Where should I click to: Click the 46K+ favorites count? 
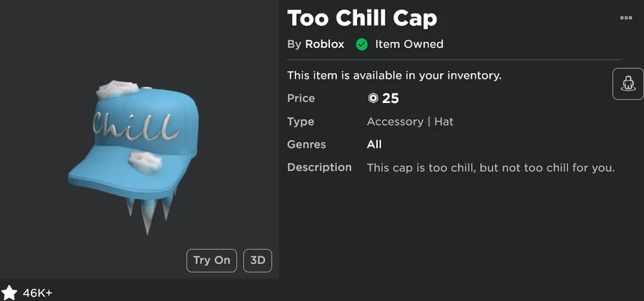(x=37, y=293)
